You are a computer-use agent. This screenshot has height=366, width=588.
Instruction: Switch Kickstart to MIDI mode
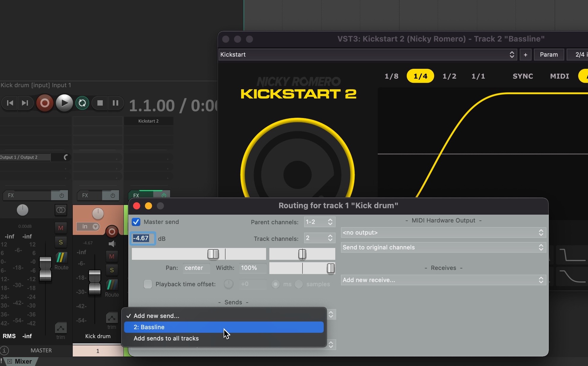click(559, 76)
